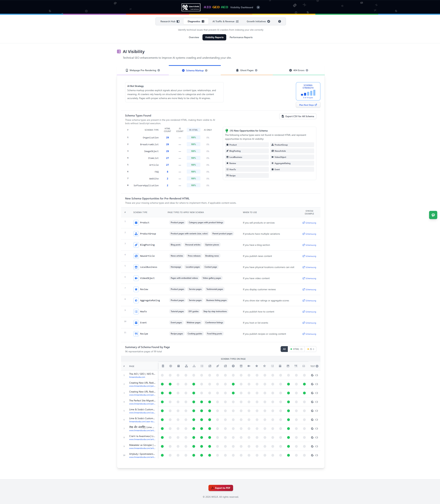Open the help question mark in top navigation
This screenshot has width=440, height=504.
point(279,21)
